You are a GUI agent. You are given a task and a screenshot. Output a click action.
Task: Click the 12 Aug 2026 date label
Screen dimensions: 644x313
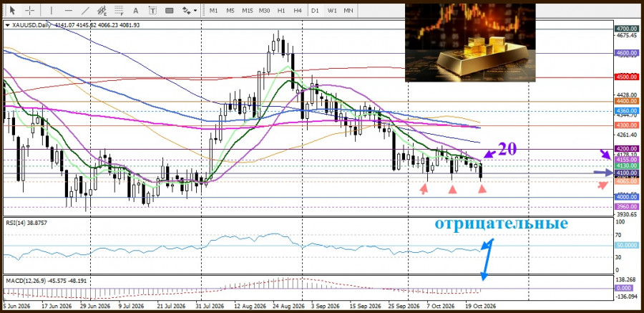click(250, 307)
